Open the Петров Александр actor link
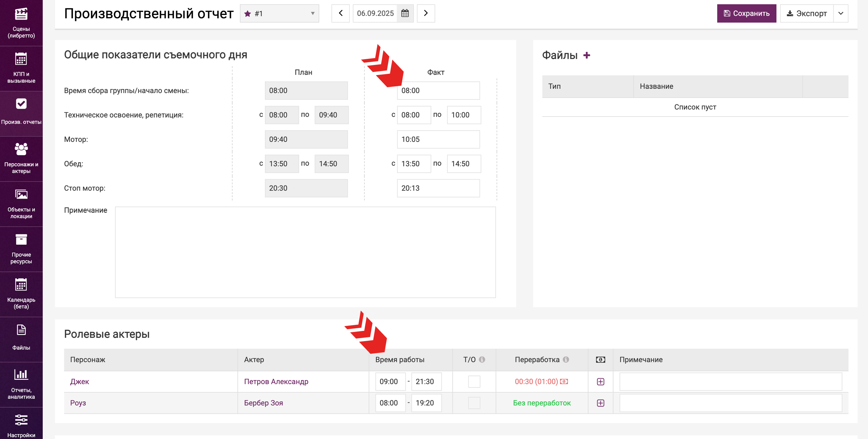The width and height of the screenshot is (868, 439). (276, 382)
